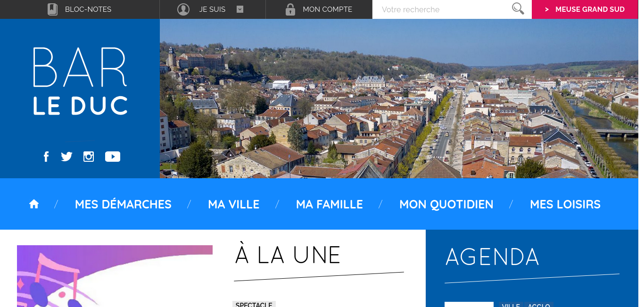The height and width of the screenshot is (307, 644).
Task: Select the Ma famille menu
Action: coord(330,204)
